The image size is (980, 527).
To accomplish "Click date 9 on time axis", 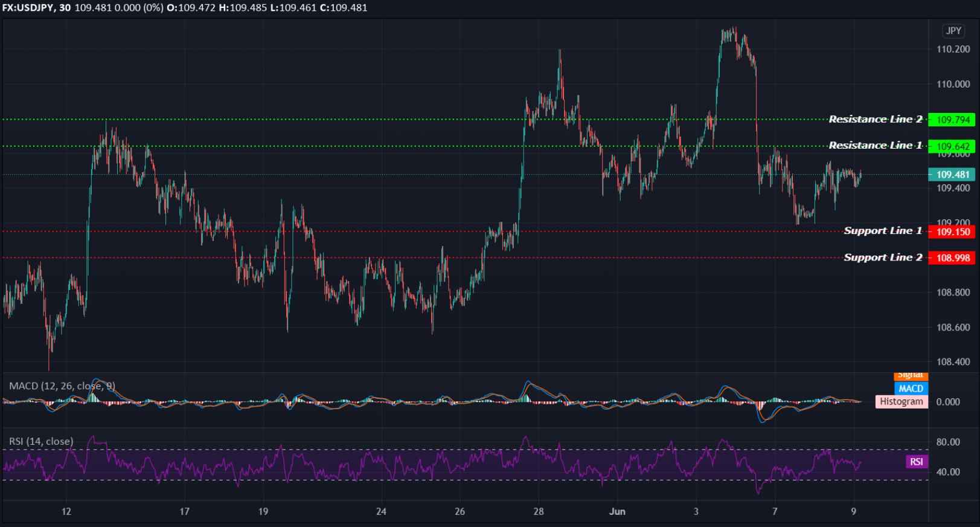I will (853, 511).
